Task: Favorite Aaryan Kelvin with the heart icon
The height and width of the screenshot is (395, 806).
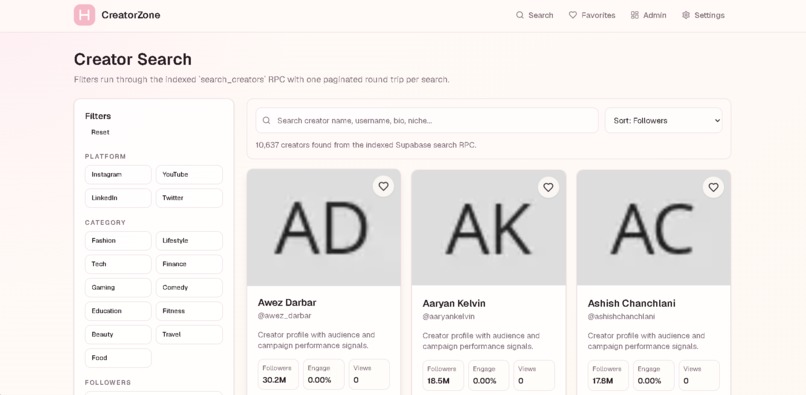Action: 548,187
